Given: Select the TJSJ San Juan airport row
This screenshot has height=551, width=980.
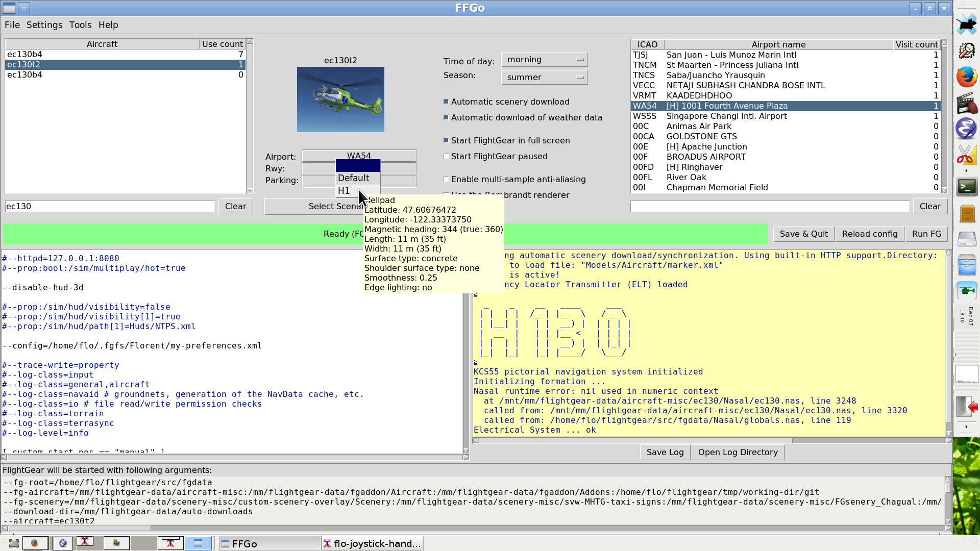Looking at the screenshot, I should pyautogui.click(x=786, y=55).
